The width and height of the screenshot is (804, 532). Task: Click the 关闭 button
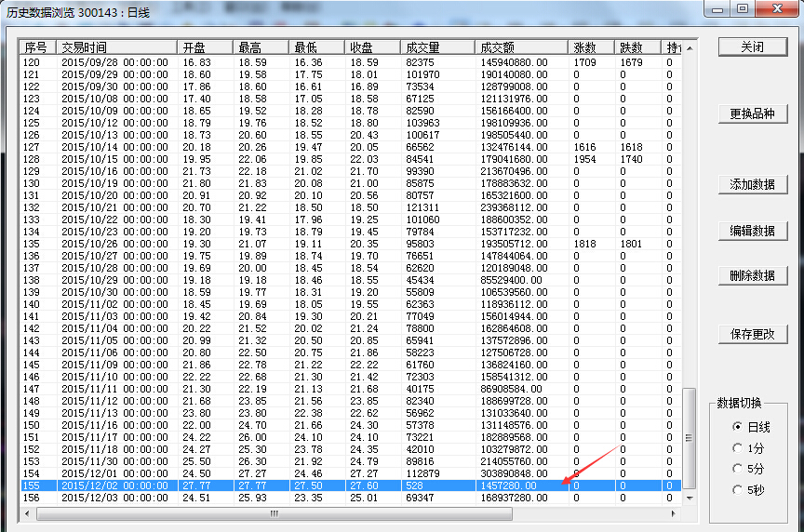click(752, 47)
